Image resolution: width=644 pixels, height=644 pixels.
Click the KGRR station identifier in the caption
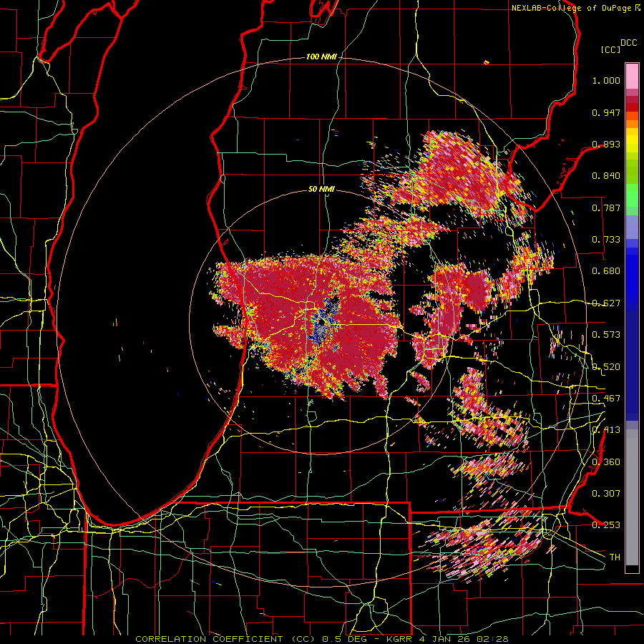tap(401, 639)
